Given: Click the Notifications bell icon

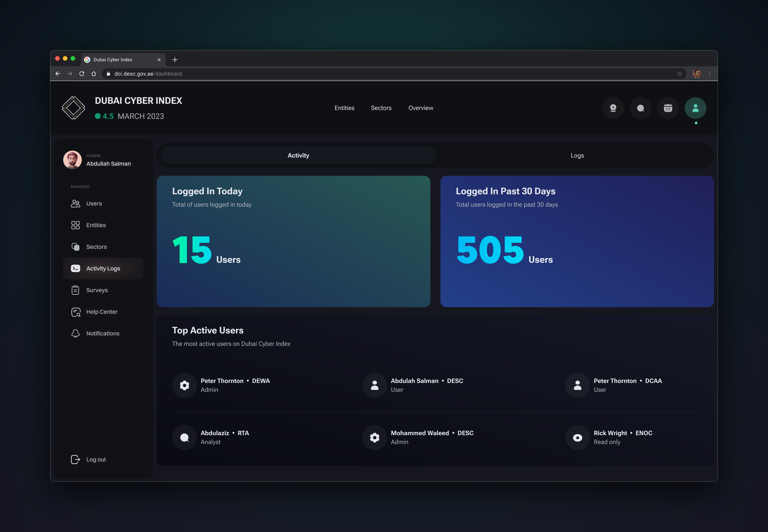Looking at the screenshot, I should (76, 334).
